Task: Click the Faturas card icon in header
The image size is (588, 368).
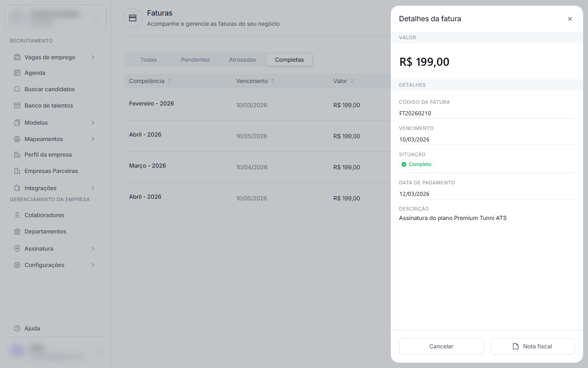Action: pyautogui.click(x=133, y=18)
